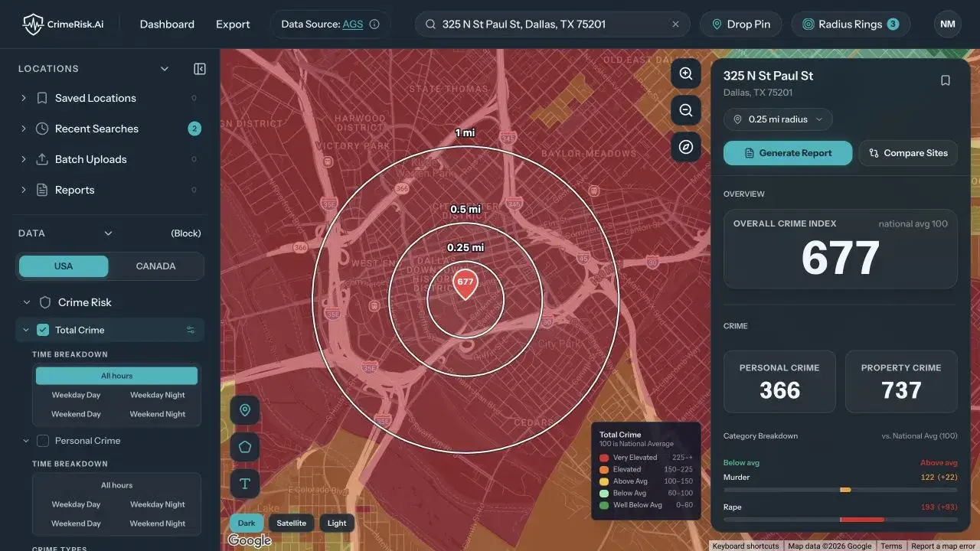The image size is (980, 551).
Task: Select the pin marker map tool
Action: 245,410
